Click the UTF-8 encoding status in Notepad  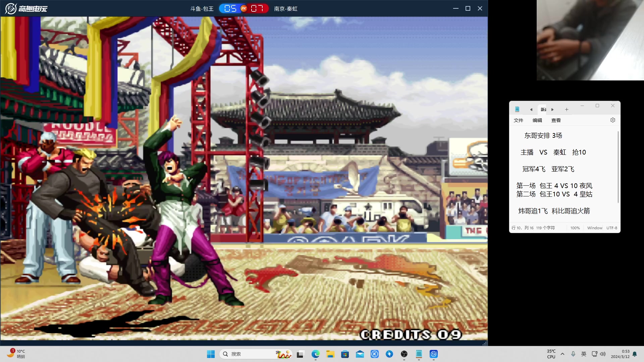[x=612, y=228]
